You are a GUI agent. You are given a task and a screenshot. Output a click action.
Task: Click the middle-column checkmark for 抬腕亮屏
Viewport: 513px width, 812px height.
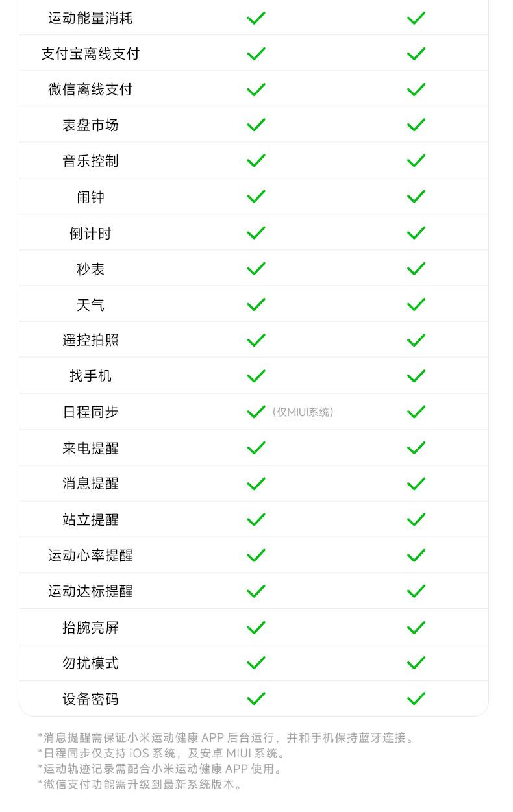[x=256, y=627]
